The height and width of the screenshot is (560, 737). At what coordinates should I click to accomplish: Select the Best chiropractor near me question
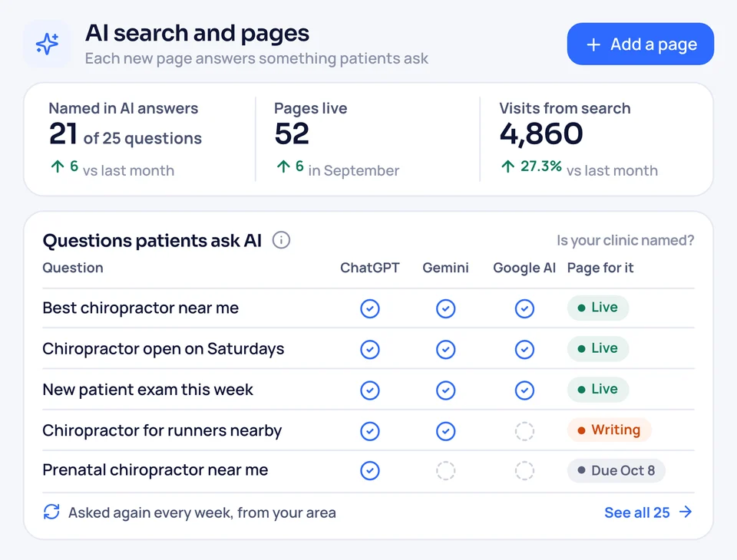[x=140, y=308]
